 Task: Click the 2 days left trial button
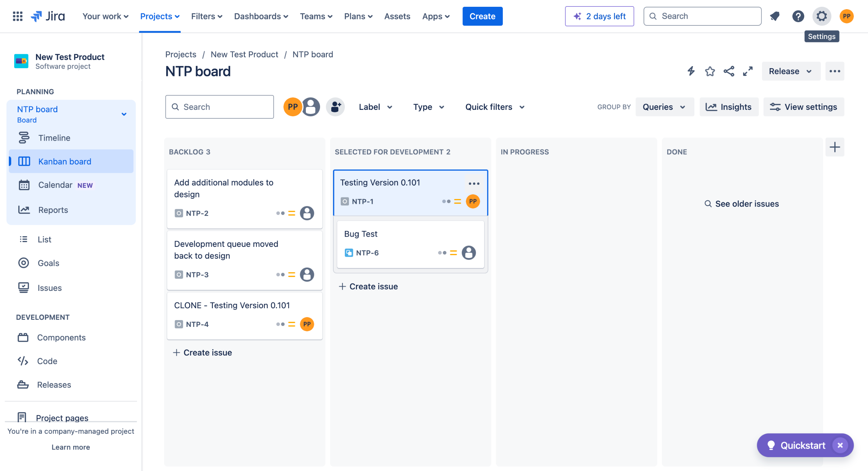tap(599, 16)
